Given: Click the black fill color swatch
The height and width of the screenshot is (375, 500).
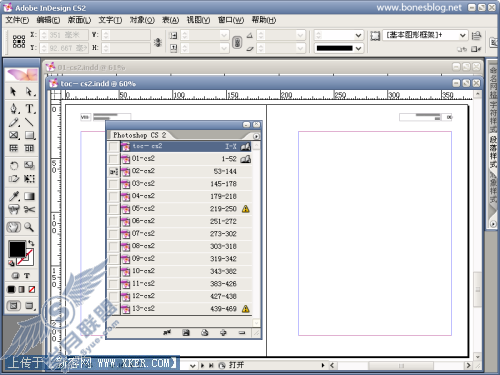Looking at the screenshot, I should point(17,249).
